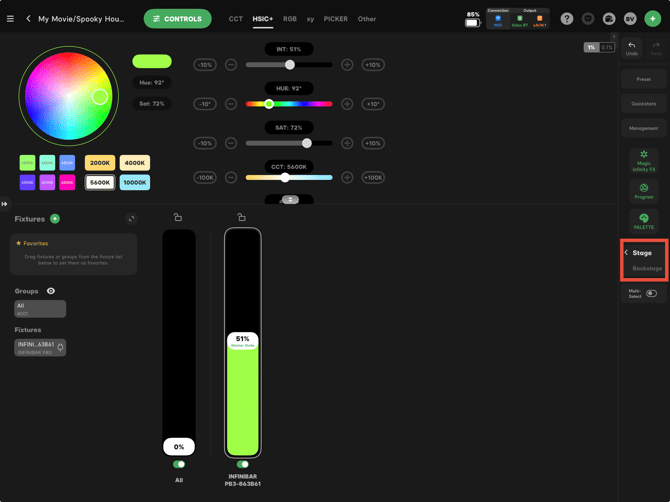Click the intensity -10% button
670x502 pixels.
click(205, 65)
